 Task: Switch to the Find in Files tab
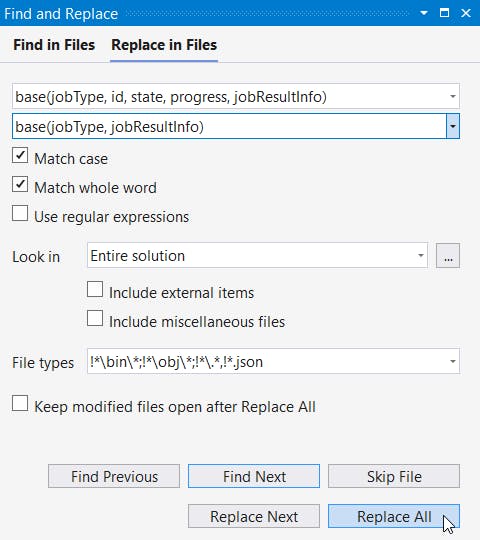[54, 45]
